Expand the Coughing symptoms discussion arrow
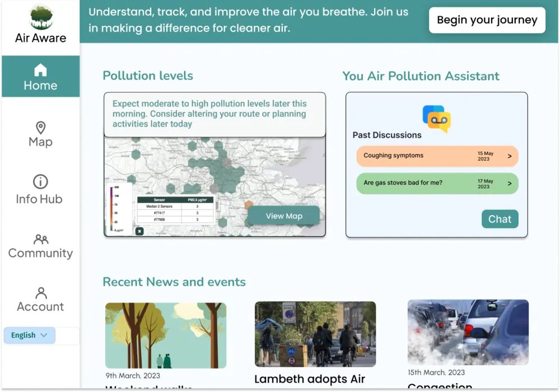This screenshot has width=560, height=392. tap(509, 156)
